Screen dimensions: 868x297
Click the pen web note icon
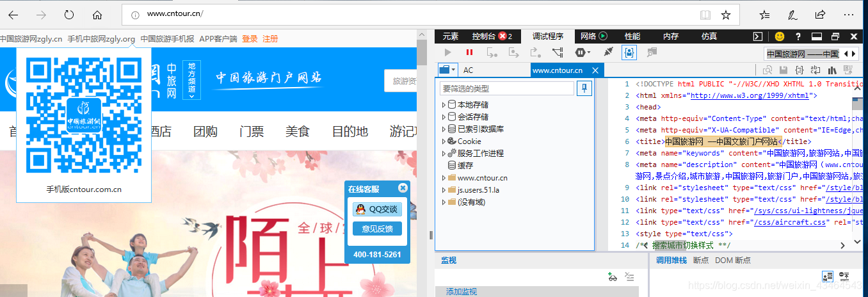tap(792, 15)
